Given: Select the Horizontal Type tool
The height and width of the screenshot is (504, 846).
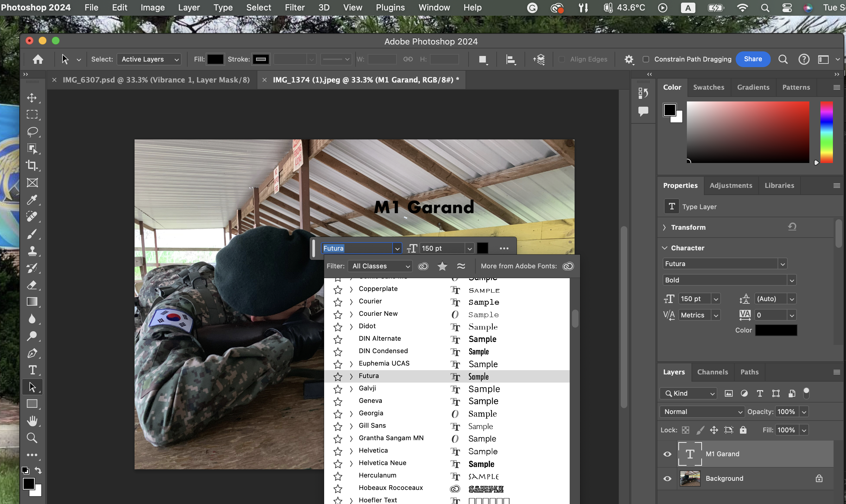Looking at the screenshot, I should (x=32, y=370).
